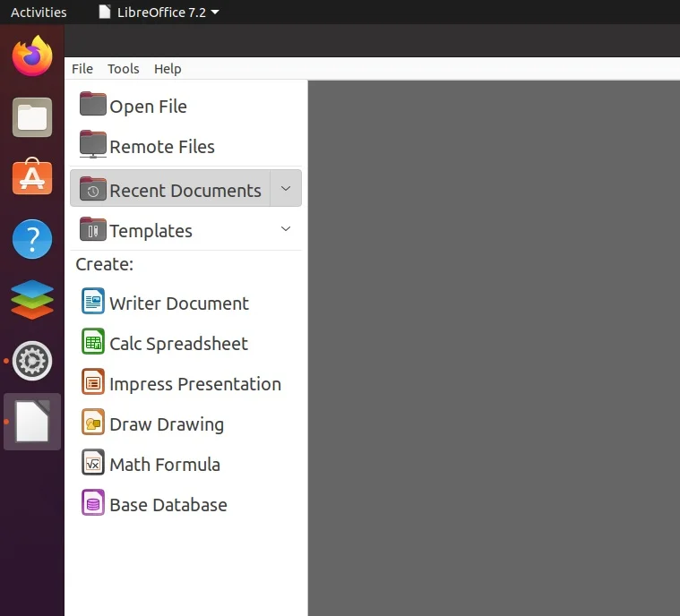
Task: Open the LibreOffice 7.2 app menu arrow
Action: pos(215,13)
